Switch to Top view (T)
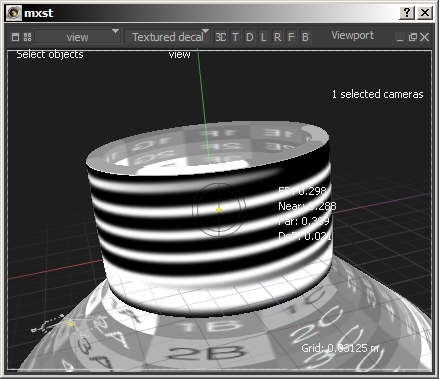439x379 pixels. (235, 37)
